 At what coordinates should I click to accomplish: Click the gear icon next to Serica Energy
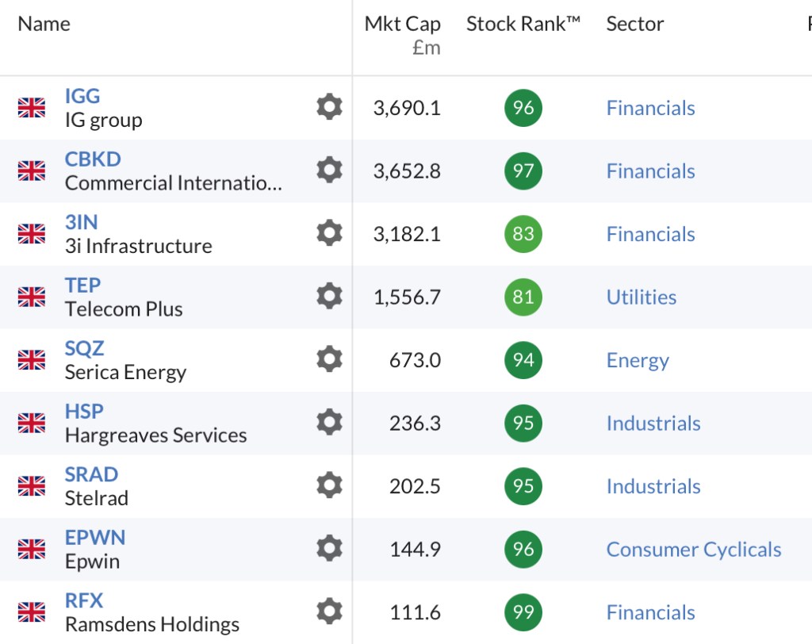[329, 359]
